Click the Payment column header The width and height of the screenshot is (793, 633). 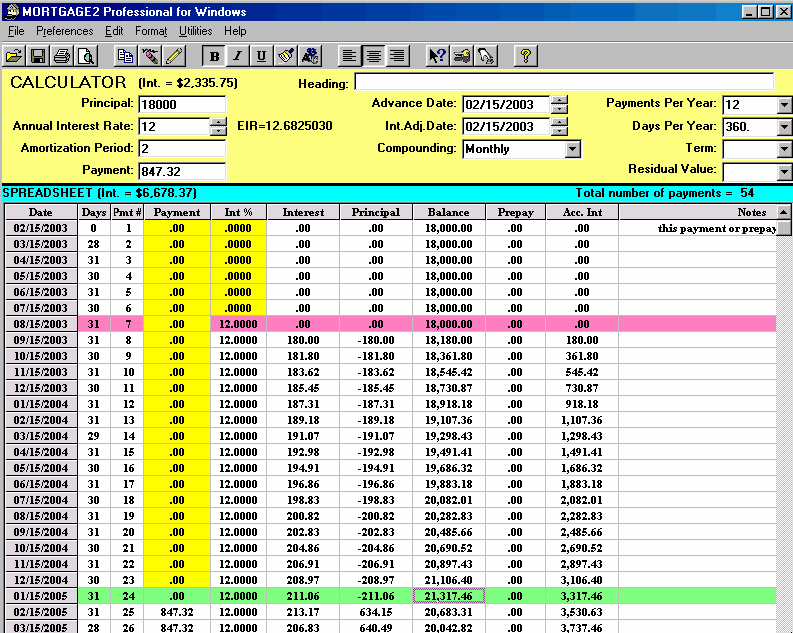177,212
